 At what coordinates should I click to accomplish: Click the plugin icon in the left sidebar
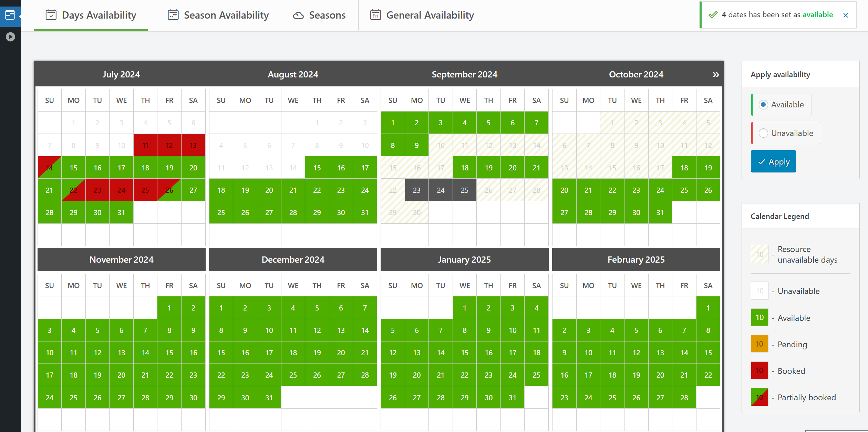tap(10, 15)
